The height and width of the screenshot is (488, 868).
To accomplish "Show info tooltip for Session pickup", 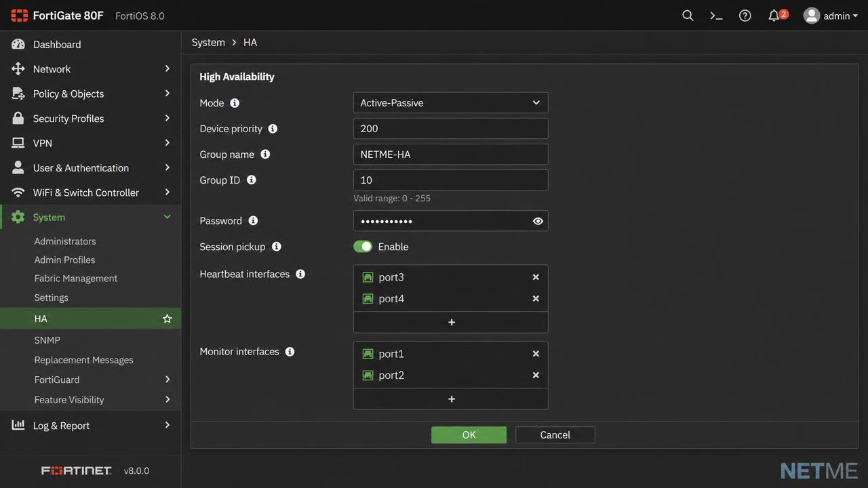I will pos(276,247).
